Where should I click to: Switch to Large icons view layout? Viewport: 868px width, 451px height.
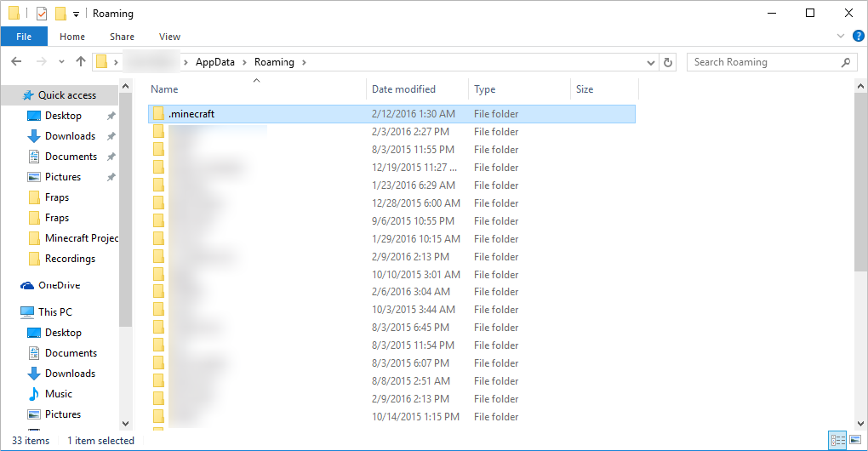pyautogui.click(x=854, y=440)
